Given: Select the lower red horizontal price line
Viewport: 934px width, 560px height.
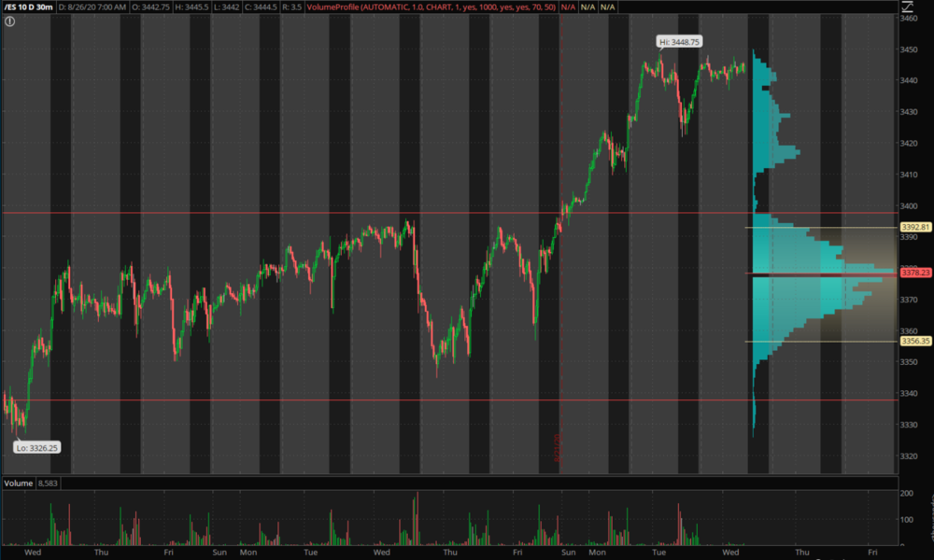Looking at the screenshot, I should pos(374,400).
